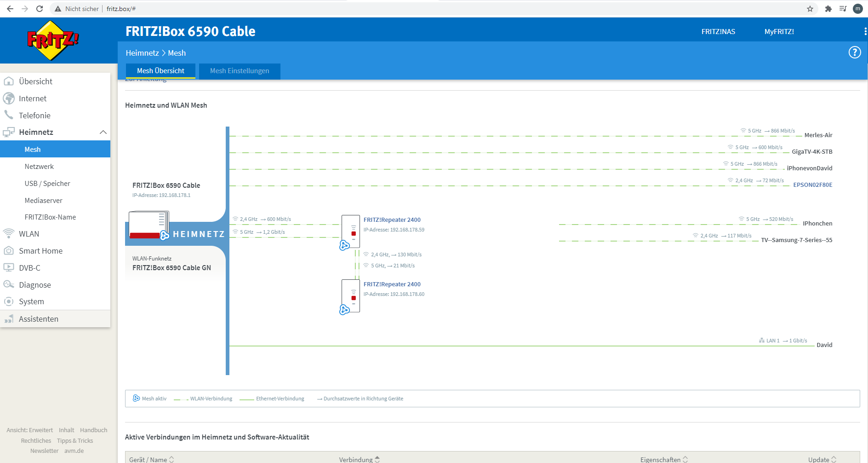
Task: Sort table by Eigenschaften column
Action: pos(664,459)
